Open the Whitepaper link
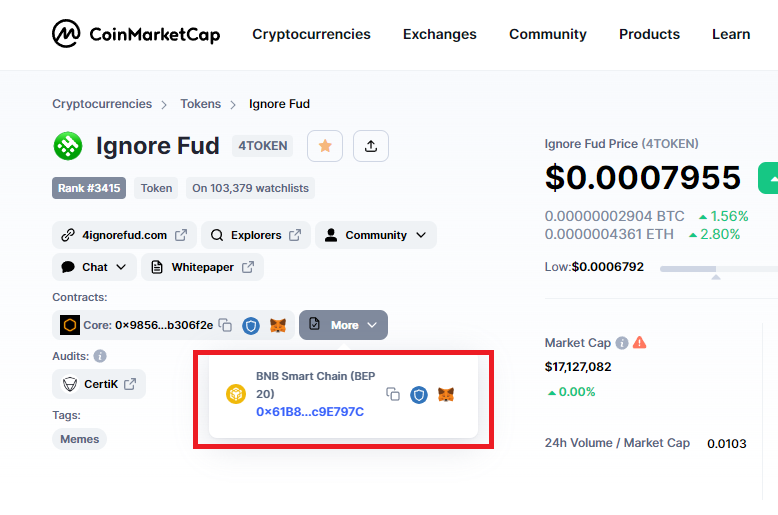Screen dimensions: 778x515 (x=202, y=267)
